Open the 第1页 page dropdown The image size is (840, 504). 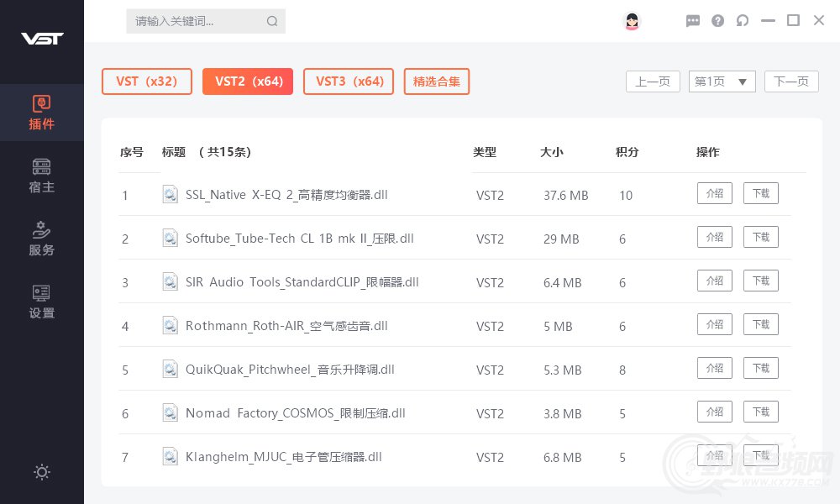(722, 81)
